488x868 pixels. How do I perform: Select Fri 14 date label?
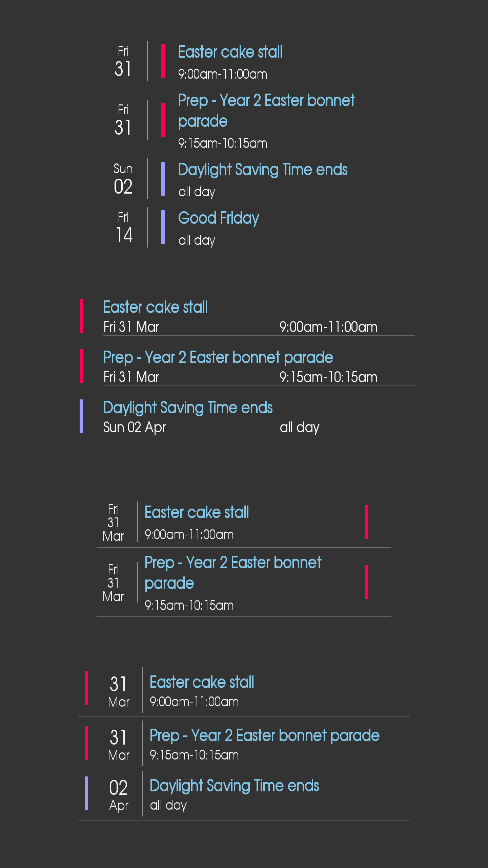124,227
